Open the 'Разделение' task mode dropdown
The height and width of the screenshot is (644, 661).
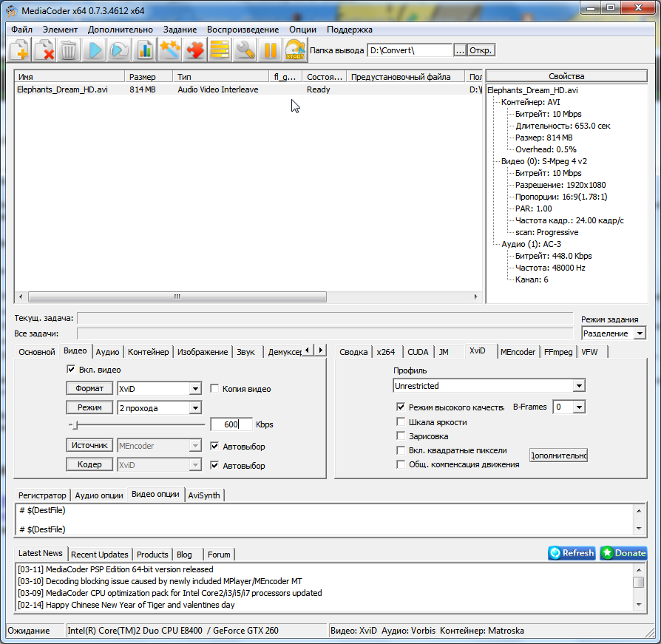click(640, 333)
